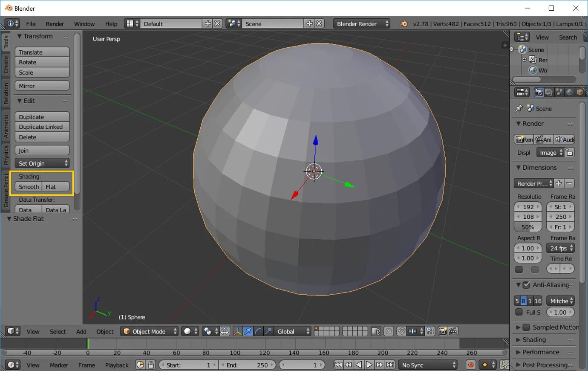Click the End frame 250 field
Image resolution: width=588 pixels, height=371 pixels.
point(248,365)
